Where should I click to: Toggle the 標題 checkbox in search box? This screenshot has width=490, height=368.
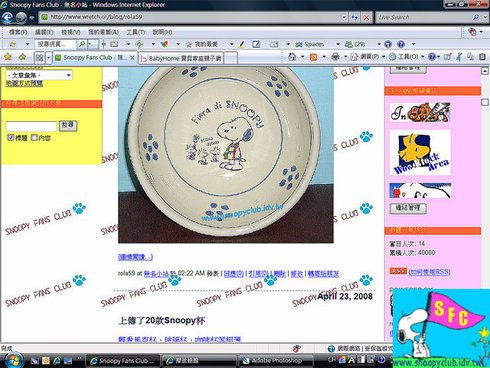(x=10, y=137)
